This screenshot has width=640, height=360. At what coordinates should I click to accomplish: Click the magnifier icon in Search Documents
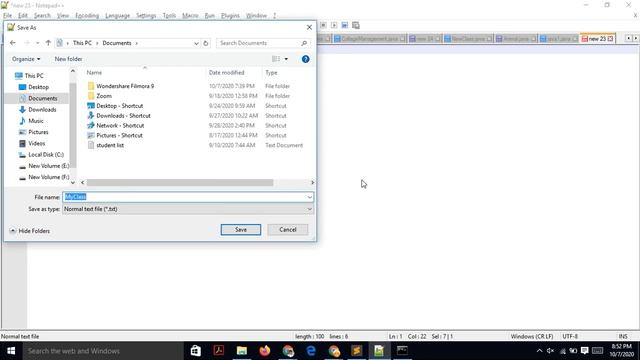(304, 43)
